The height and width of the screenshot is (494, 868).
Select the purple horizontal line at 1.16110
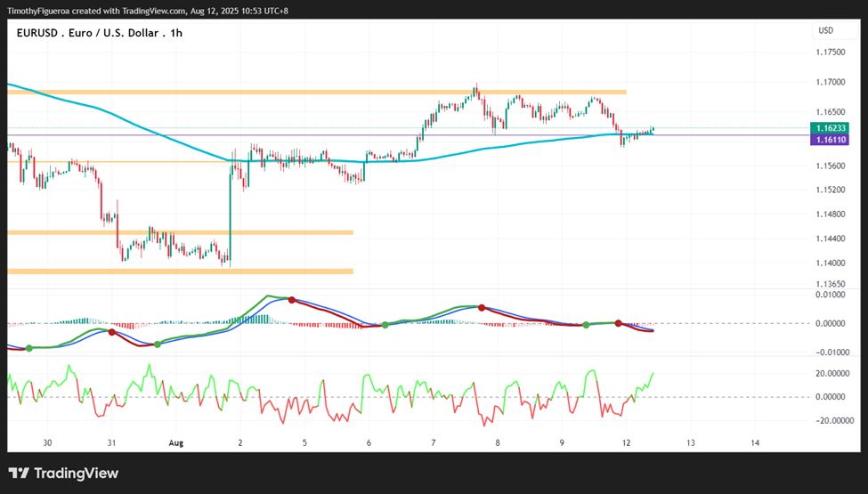coord(408,135)
